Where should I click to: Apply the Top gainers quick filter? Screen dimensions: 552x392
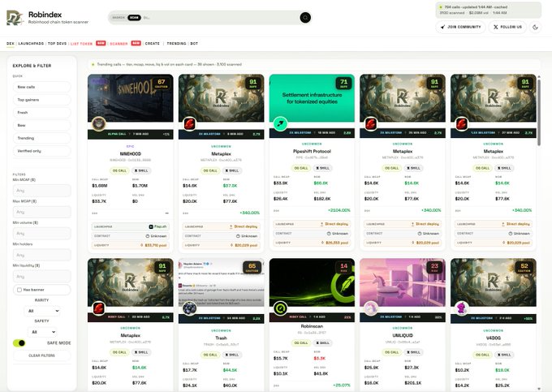click(x=42, y=100)
